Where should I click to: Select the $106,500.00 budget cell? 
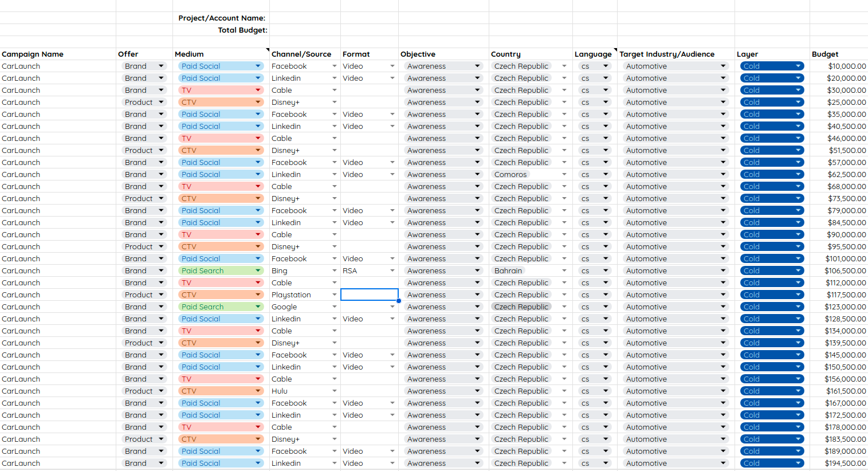pyautogui.click(x=839, y=270)
